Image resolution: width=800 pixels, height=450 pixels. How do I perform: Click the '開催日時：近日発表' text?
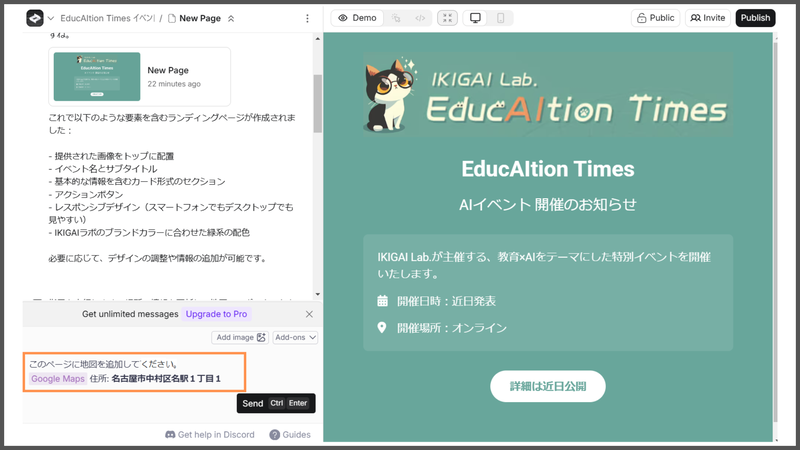446,301
